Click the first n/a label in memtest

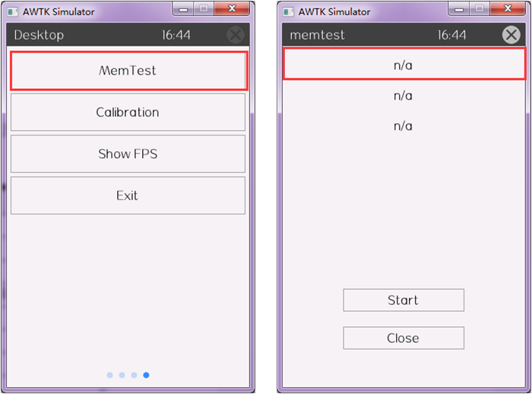tap(404, 65)
